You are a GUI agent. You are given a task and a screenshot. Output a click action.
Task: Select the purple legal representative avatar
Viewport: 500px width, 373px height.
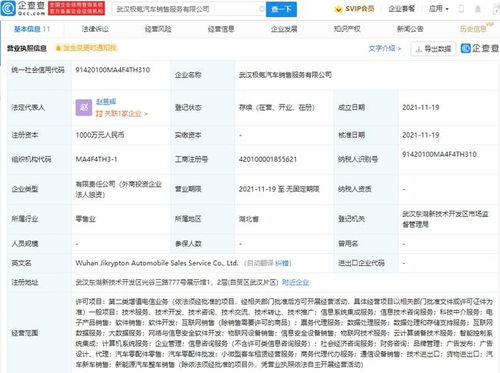click(x=84, y=108)
